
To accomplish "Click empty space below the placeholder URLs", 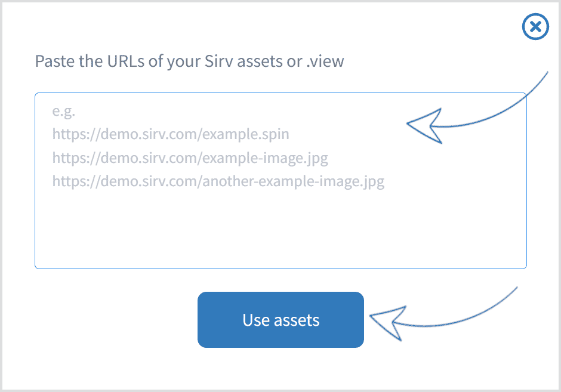I will pos(280,229).
